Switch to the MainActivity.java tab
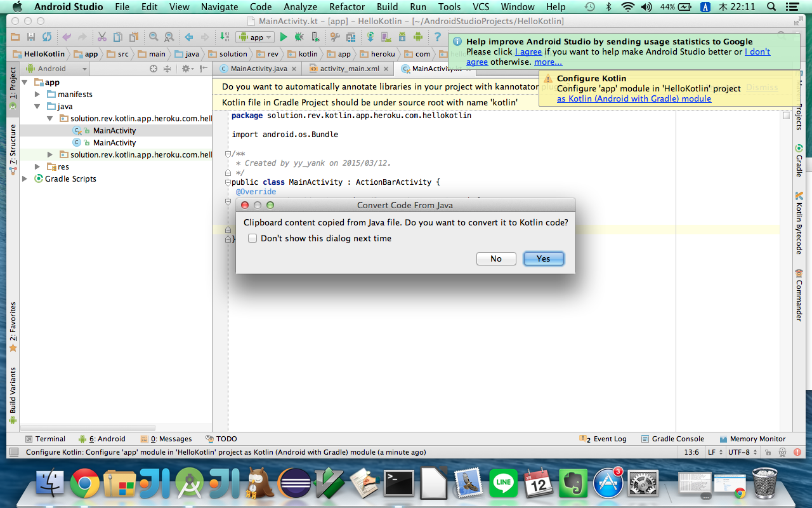This screenshot has height=508, width=812. (259, 69)
